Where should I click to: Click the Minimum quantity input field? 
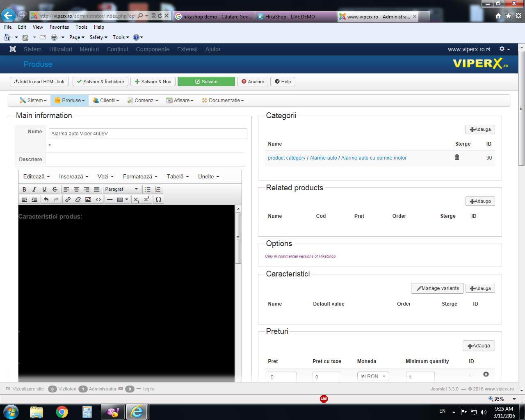[x=420, y=377]
